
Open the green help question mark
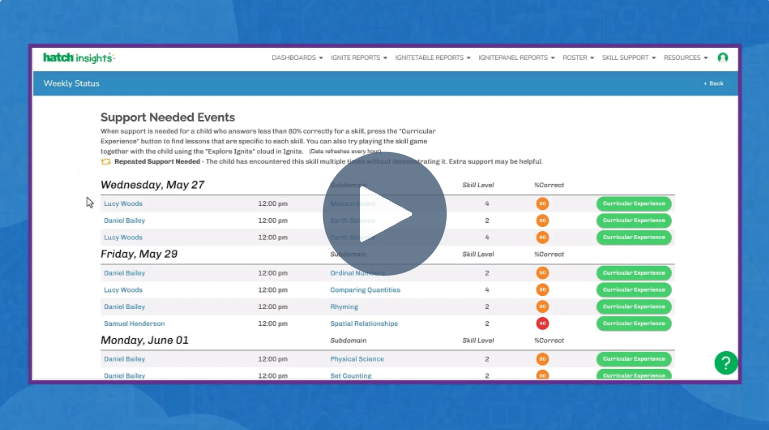[726, 363]
